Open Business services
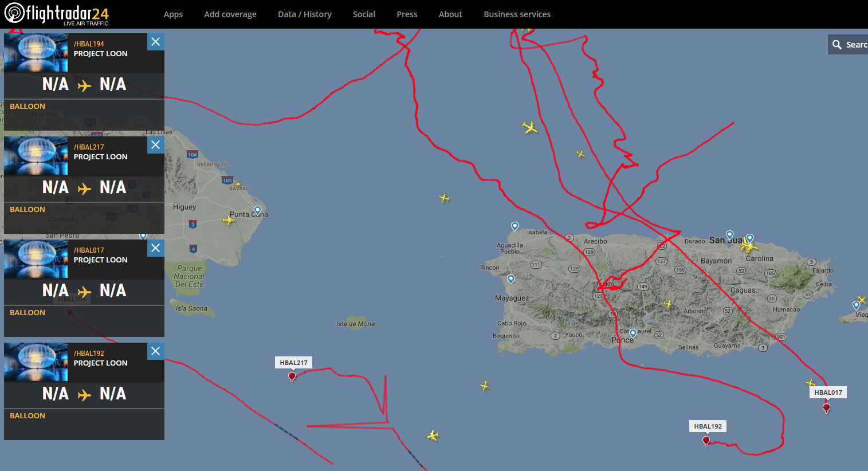868x471 pixels. (517, 14)
